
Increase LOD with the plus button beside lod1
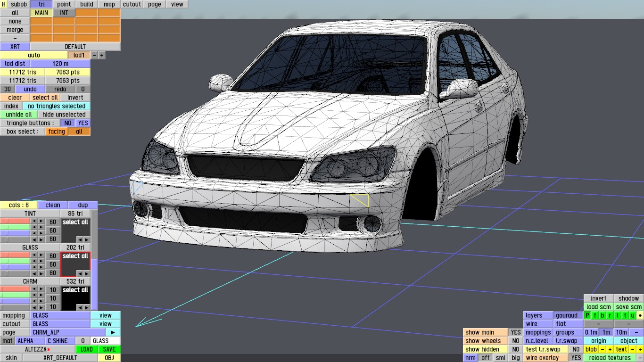pyautogui.click(x=101, y=55)
